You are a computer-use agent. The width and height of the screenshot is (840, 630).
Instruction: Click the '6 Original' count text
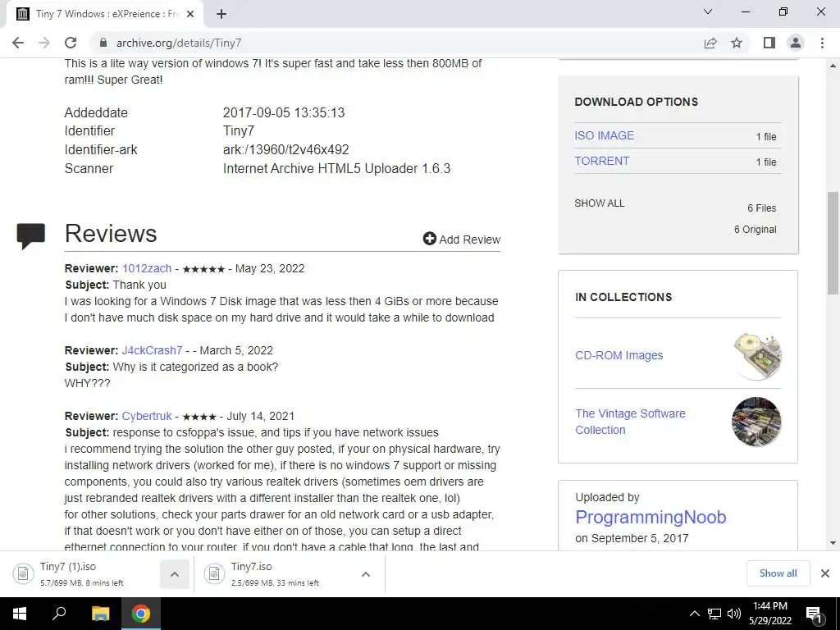pos(756,230)
